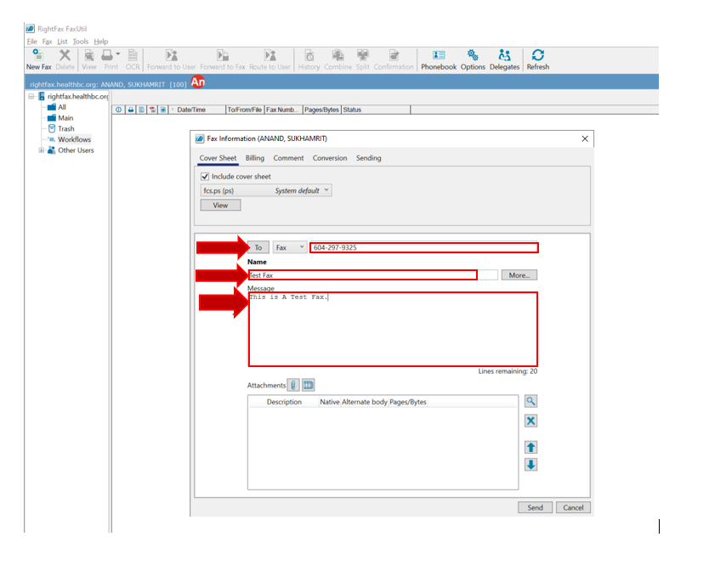Screen dimensions: 709x588
Task: Move attachment up with blue up arrow
Action: (x=531, y=447)
